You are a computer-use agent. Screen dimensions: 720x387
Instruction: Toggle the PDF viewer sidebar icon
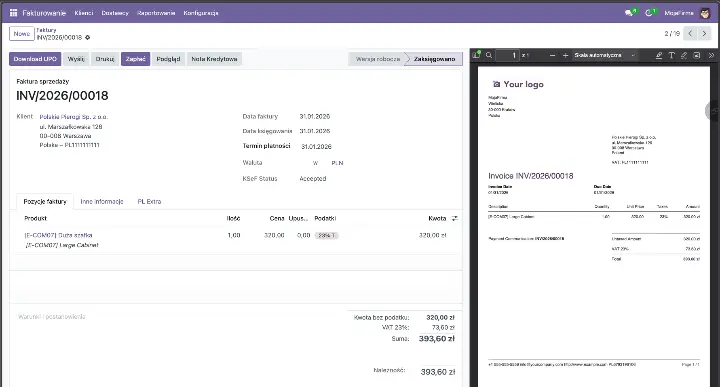(476, 55)
